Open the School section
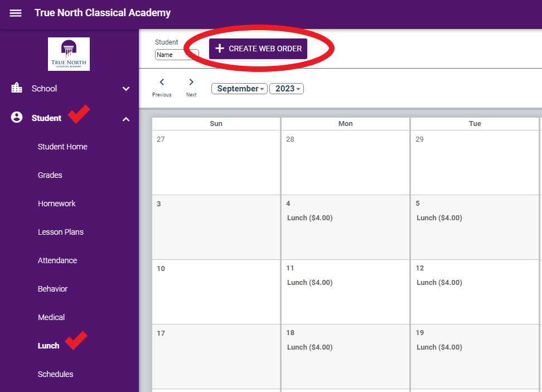The height and width of the screenshot is (392, 542). click(44, 89)
